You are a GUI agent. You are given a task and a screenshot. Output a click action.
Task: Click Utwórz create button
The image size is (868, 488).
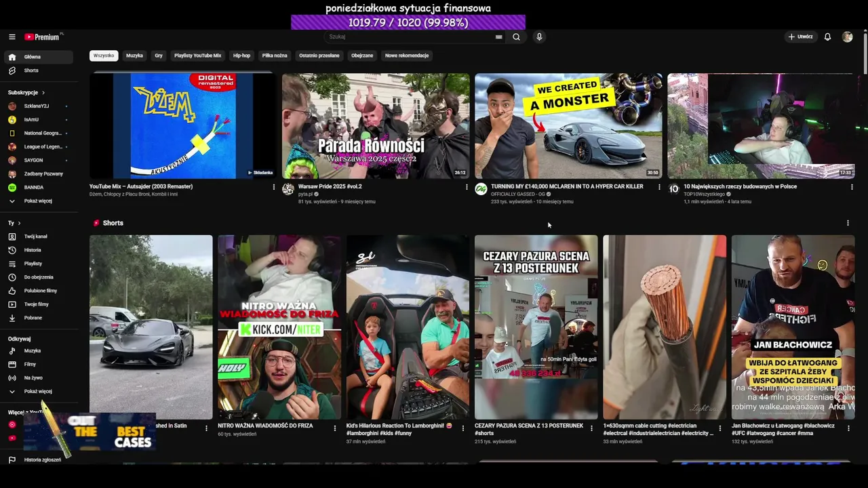pos(800,37)
